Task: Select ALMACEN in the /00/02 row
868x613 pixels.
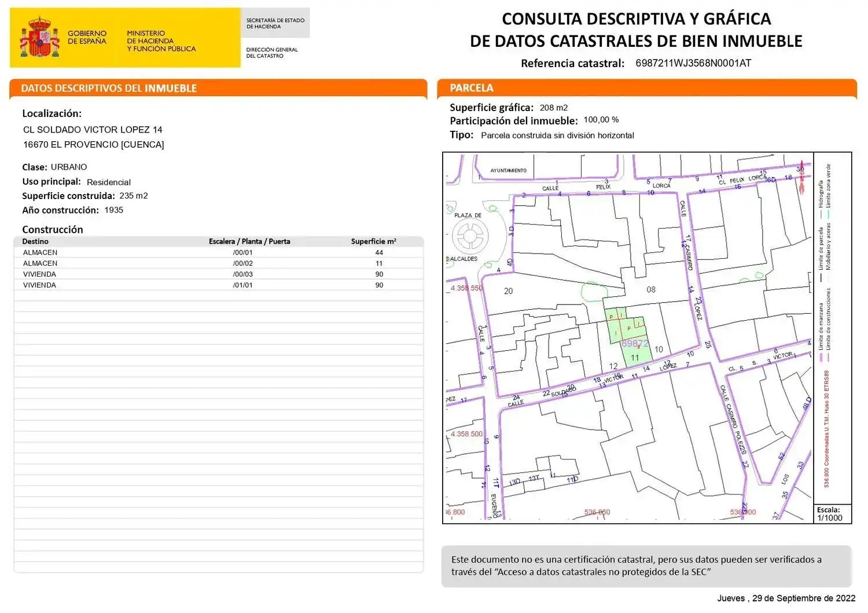Action: [x=40, y=263]
